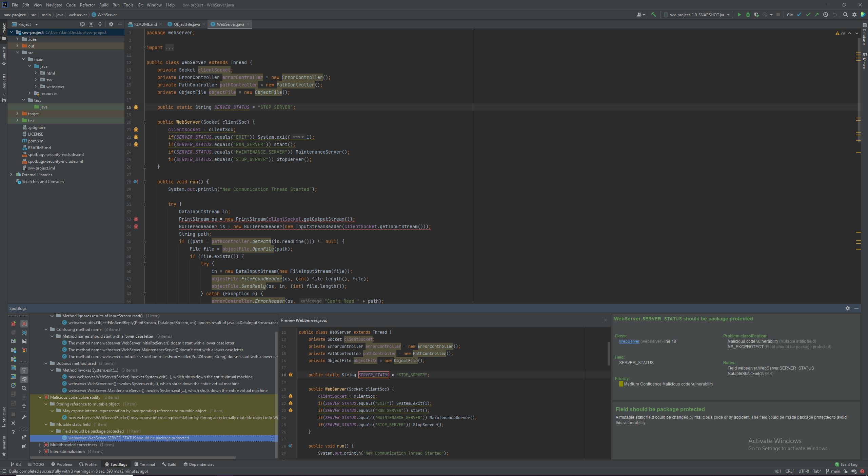Open SpotBugs filter settings with the wrench icon

click(x=24, y=418)
